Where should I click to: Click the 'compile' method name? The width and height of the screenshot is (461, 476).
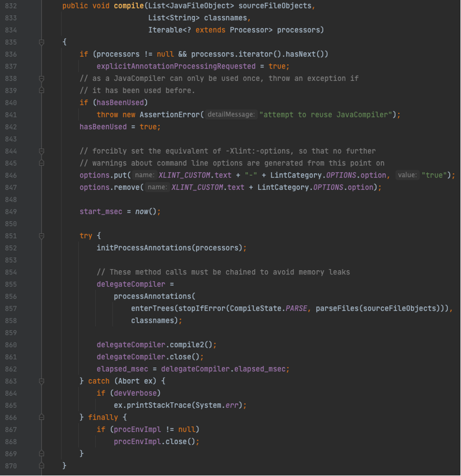[x=128, y=6]
